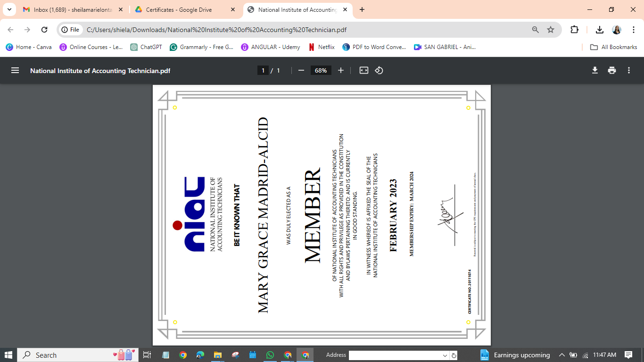Open the taskbar Address dropdown arrow
Screen dimensions: 644x362
pyautogui.click(x=445, y=355)
